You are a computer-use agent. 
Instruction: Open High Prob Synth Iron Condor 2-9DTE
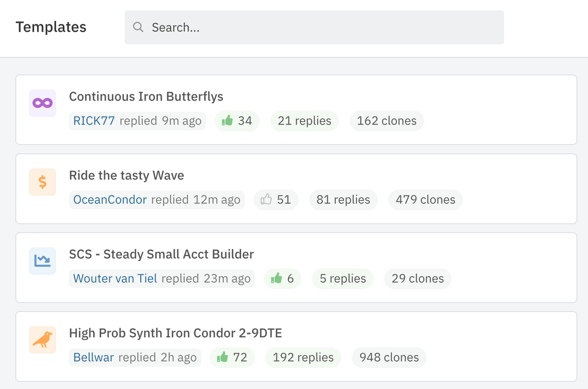click(175, 334)
